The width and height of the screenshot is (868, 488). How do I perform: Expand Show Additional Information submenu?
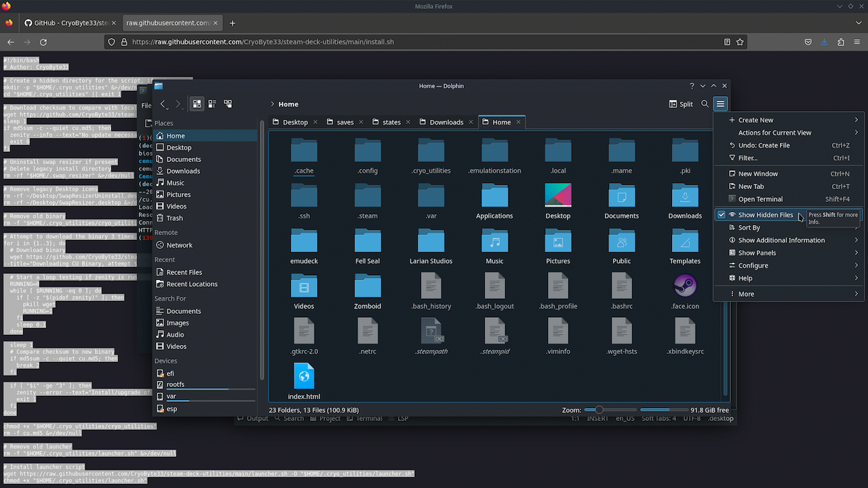[789, 240]
